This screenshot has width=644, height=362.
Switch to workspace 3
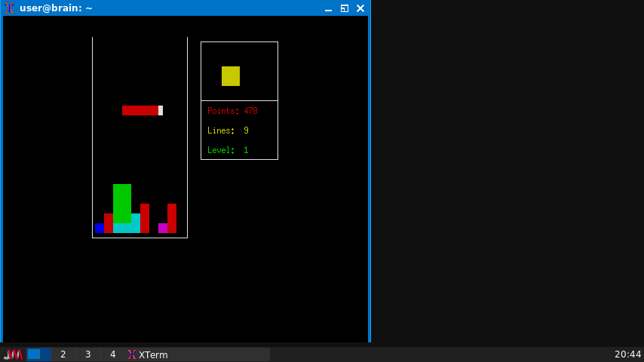(x=88, y=354)
